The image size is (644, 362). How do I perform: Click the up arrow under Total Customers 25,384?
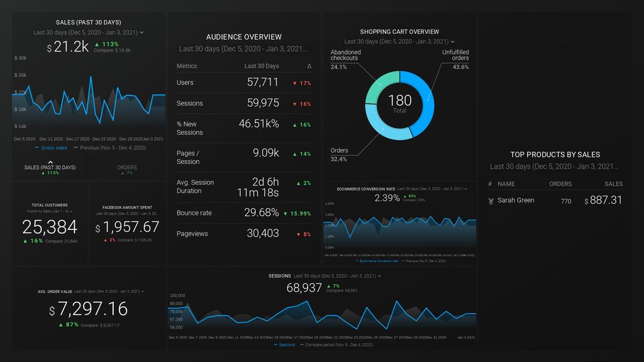[x=25, y=241]
